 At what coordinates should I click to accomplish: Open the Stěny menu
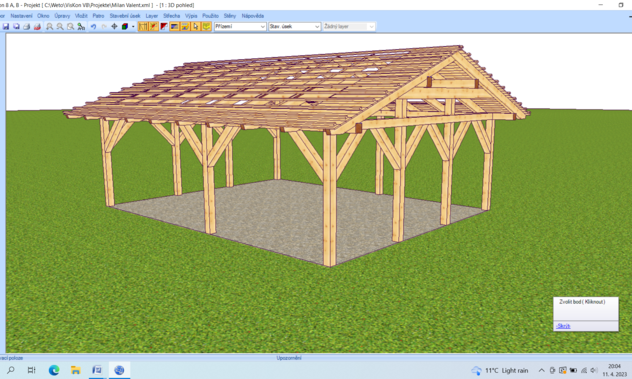[x=230, y=16]
